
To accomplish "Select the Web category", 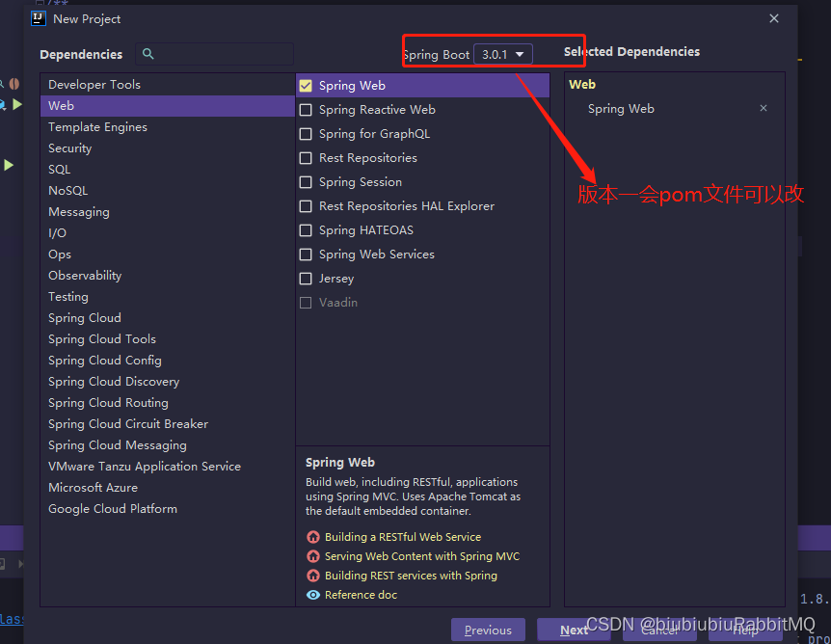I will 168,105.
